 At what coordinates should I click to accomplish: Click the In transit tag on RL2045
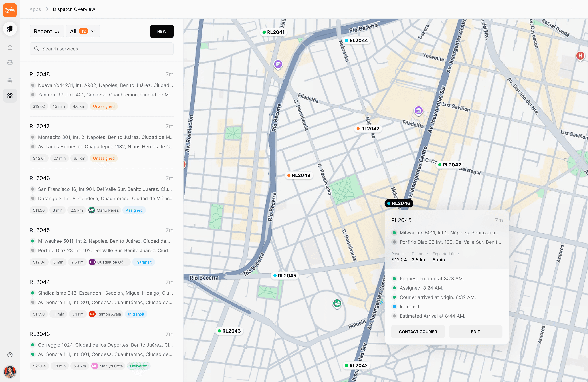(143, 262)
